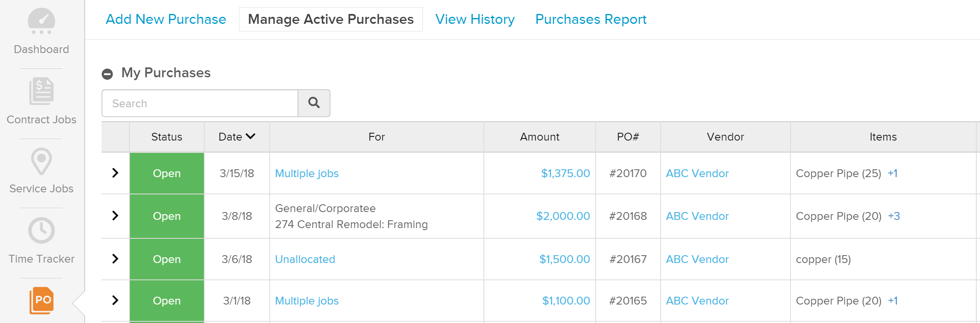This screenshot has width=980, height=323.
Task: Expand the row for PO #20167
Action: pyautogui.click(x=116, y=259)
